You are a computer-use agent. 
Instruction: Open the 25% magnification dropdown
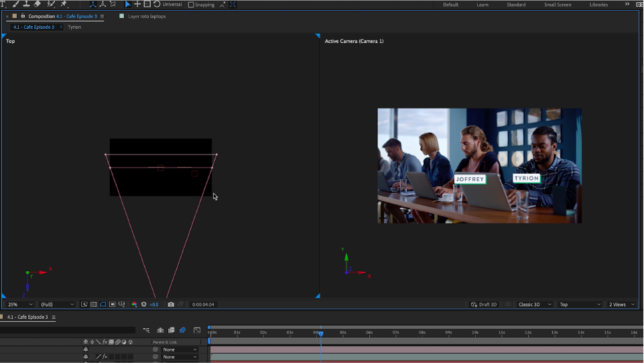(x=20, y=305)
